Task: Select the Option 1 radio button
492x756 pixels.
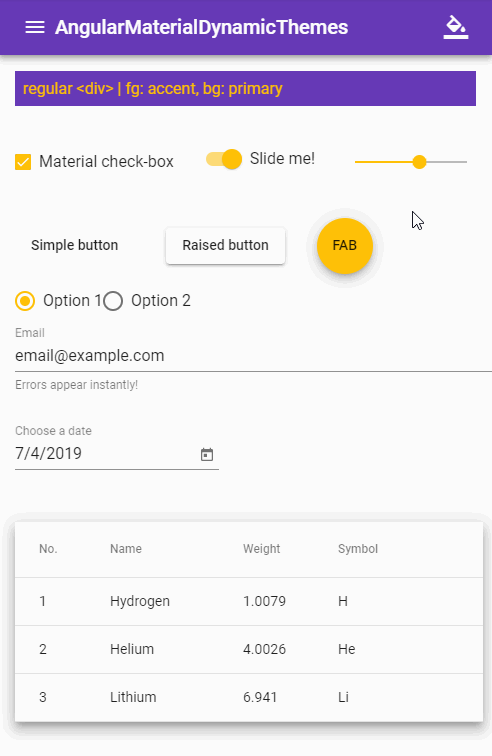Action: (x=25, y=301)
